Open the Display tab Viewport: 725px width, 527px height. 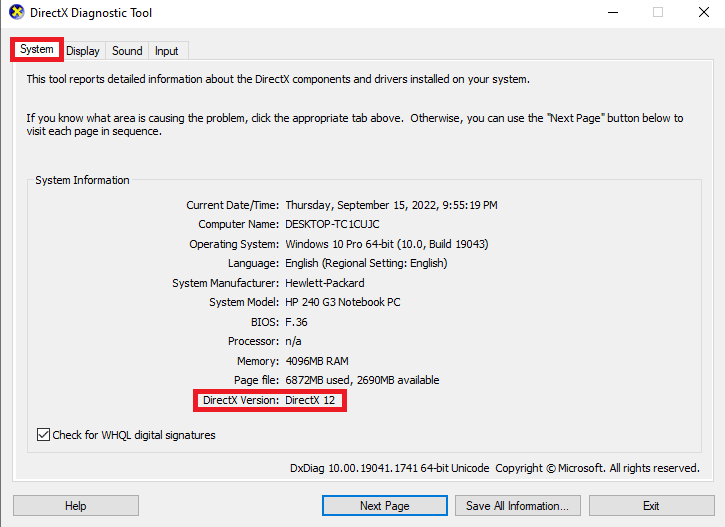click(x=83, y=51)
